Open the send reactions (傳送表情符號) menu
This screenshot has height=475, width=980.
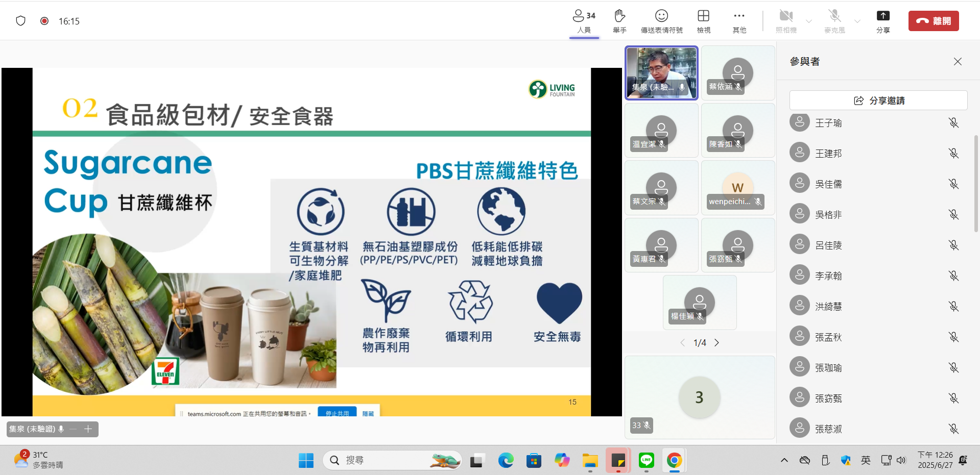pos(661,21)
